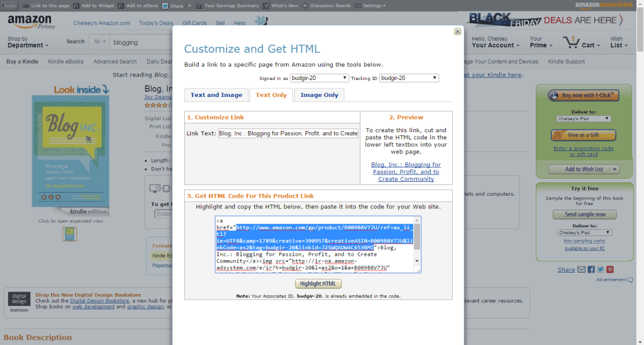644x345 pixels.
Task: Open Discussion Boards speech bubble icon
Action: coord(305,6)
